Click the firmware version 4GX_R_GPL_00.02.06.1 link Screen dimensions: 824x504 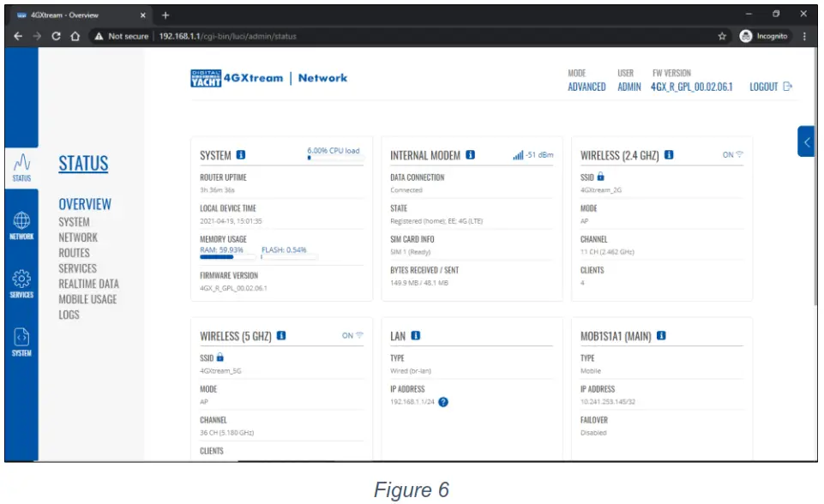[x=692, y=87]
